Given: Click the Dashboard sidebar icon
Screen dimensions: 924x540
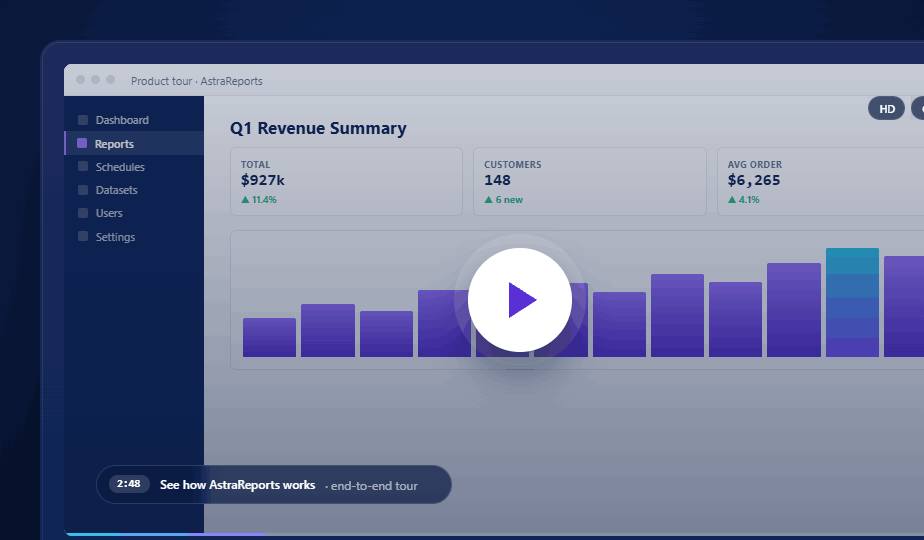Looking at the screenshot, I should [83, 120].
